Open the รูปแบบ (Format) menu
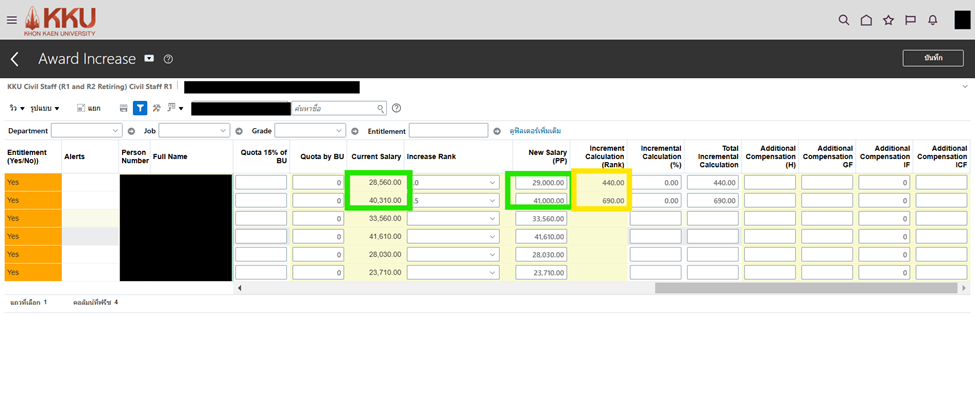Image resolution: width=975 pixels, height=419 pixels. (45, 108)
